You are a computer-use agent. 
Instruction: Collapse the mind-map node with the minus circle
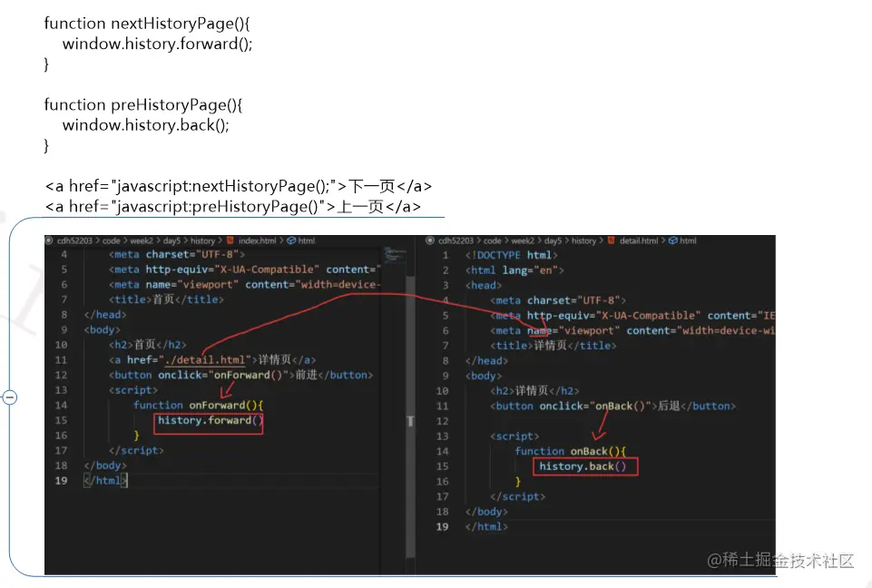click(x=10, y=397)
